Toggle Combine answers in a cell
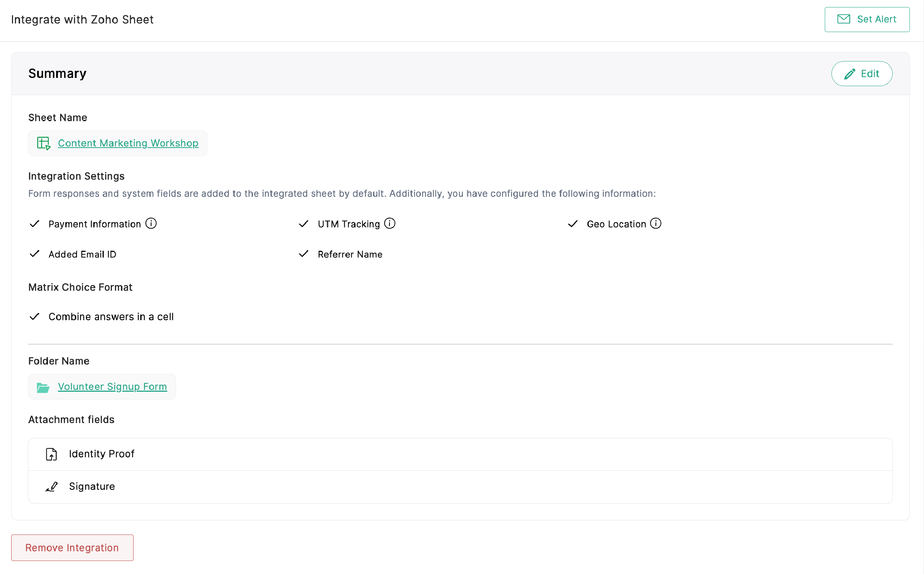The image size is (924, 574). click(34, 316)
